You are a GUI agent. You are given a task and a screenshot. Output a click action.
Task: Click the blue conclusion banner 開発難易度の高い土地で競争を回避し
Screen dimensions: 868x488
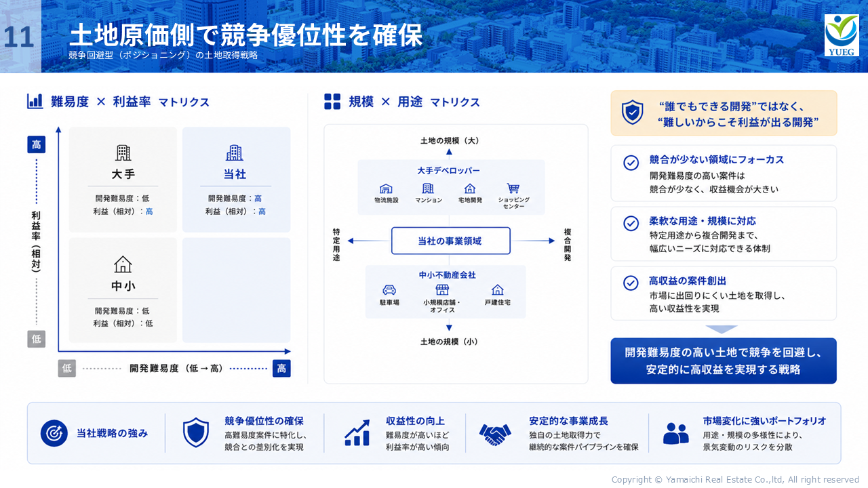click(724, 361)
